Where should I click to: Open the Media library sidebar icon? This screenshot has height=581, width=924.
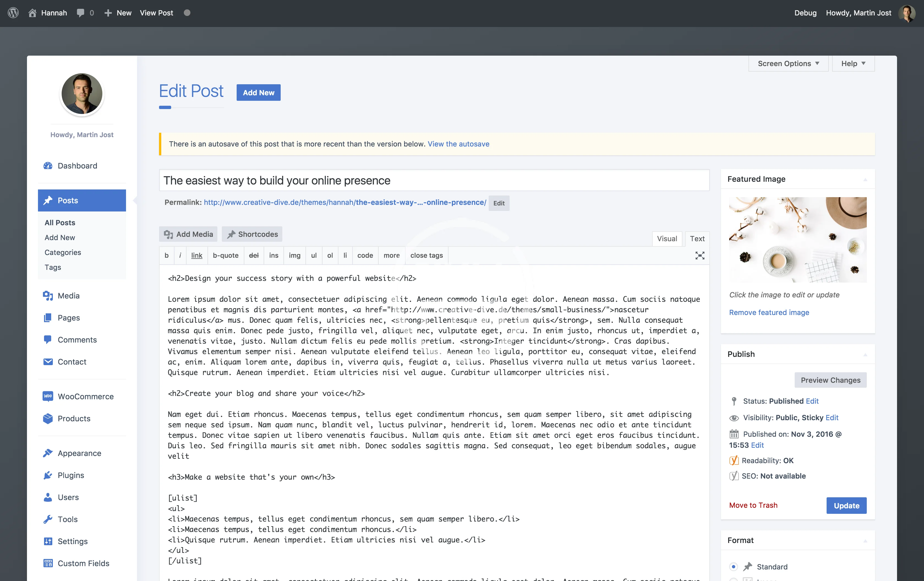tap(48, 296)
